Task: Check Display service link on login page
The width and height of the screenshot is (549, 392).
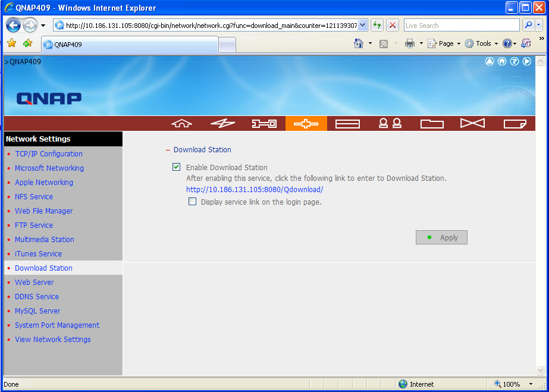Action: 192,201
